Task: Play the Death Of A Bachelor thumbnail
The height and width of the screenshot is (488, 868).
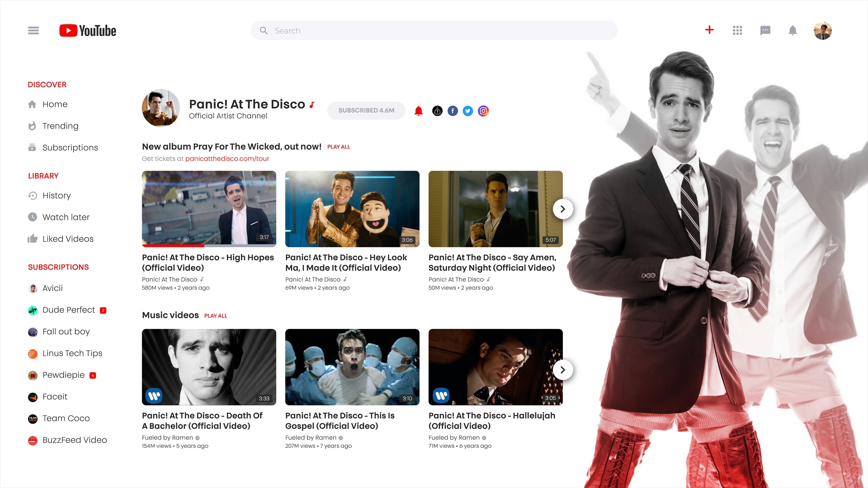Action: coord(209,367)
